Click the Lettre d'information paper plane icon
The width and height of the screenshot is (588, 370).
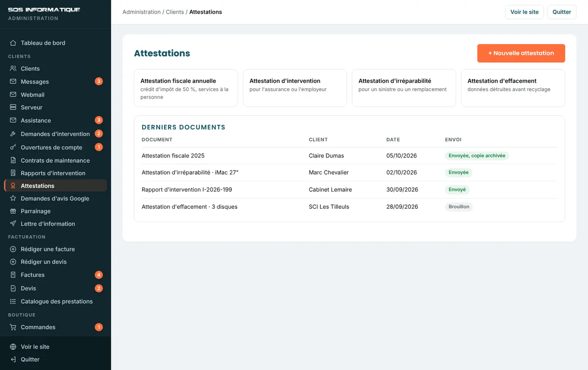point(13,223)
